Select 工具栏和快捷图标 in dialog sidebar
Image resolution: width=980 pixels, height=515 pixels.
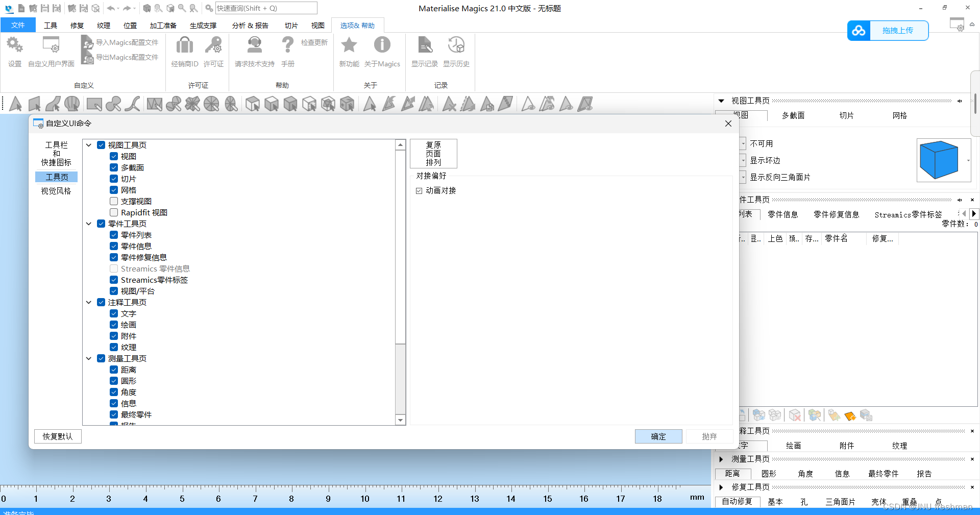pyautogui.click(x=56, y=154)
